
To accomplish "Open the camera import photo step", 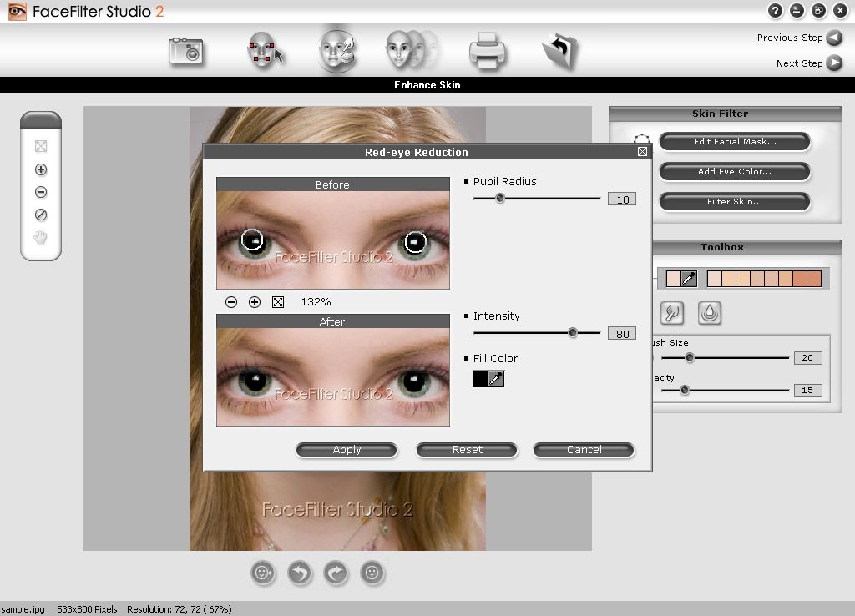I will (x=186, y=52).
